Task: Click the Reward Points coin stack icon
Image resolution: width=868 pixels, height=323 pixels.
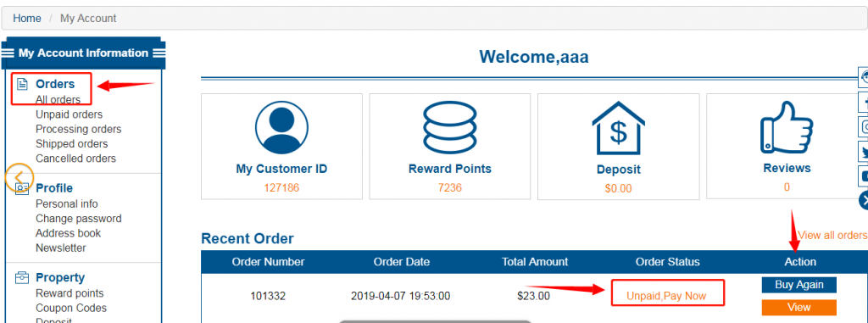Action: pyautogui.click(x=449, y=127)
